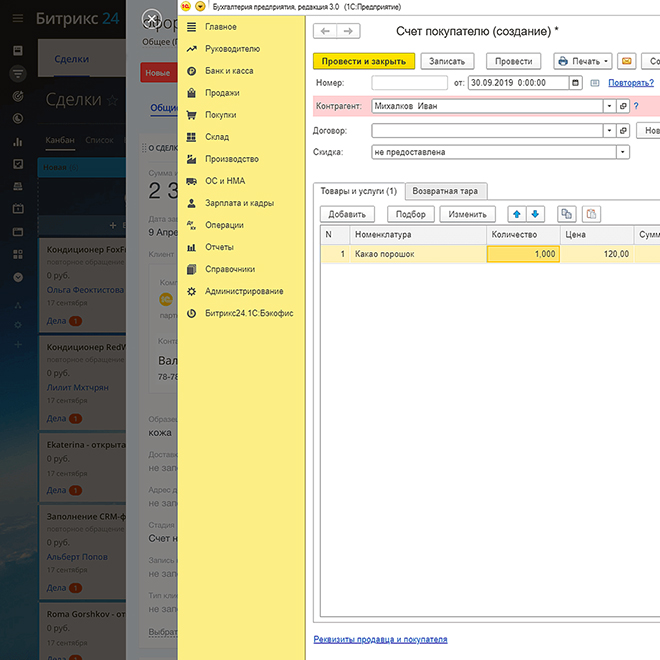Click the Bitrix24 sidebar analytics bars icon

(18, 142)
